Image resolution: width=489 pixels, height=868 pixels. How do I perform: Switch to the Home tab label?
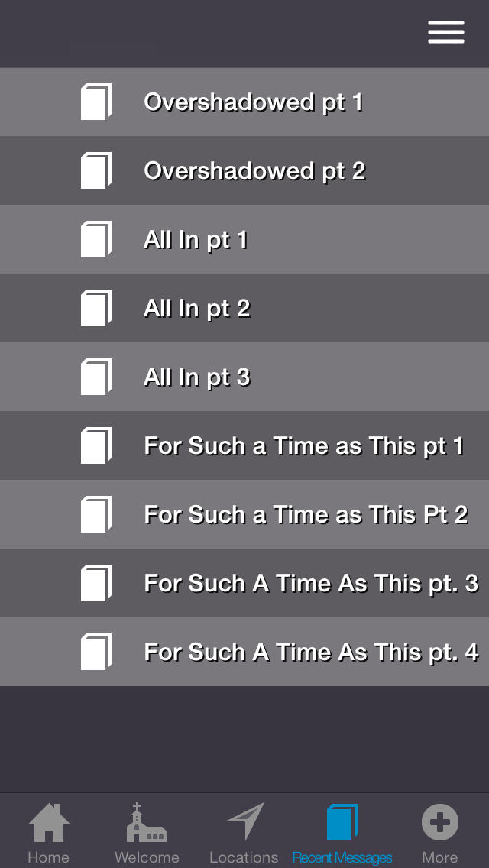49,857
